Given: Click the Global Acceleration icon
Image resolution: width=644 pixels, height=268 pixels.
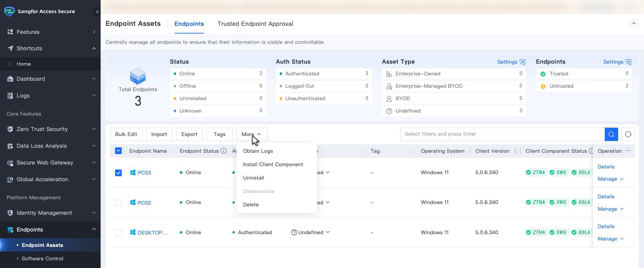Looking at the screenshot, I should 10,179.
